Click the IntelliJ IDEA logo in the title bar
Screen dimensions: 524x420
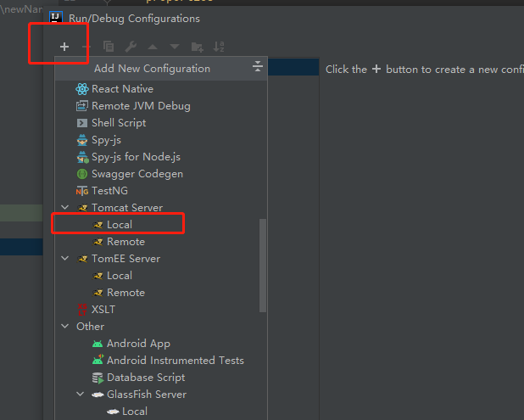[56, 17]
